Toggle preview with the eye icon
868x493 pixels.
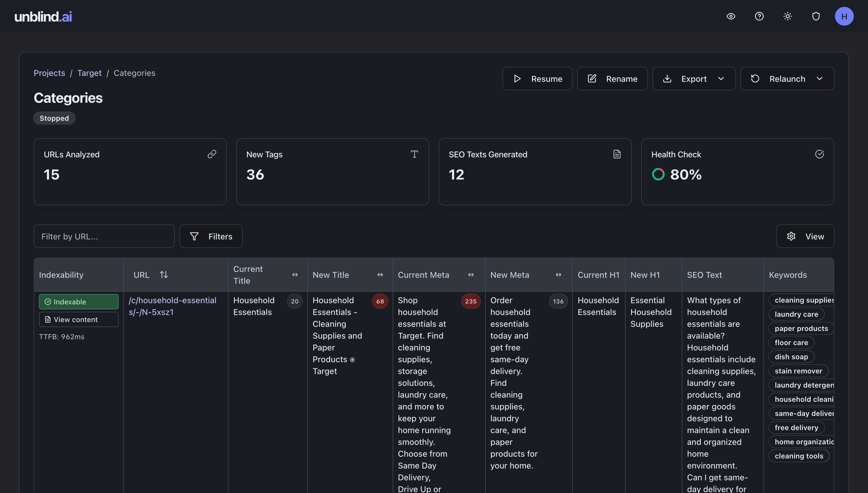pyautogui.click(x=730, y=16)
